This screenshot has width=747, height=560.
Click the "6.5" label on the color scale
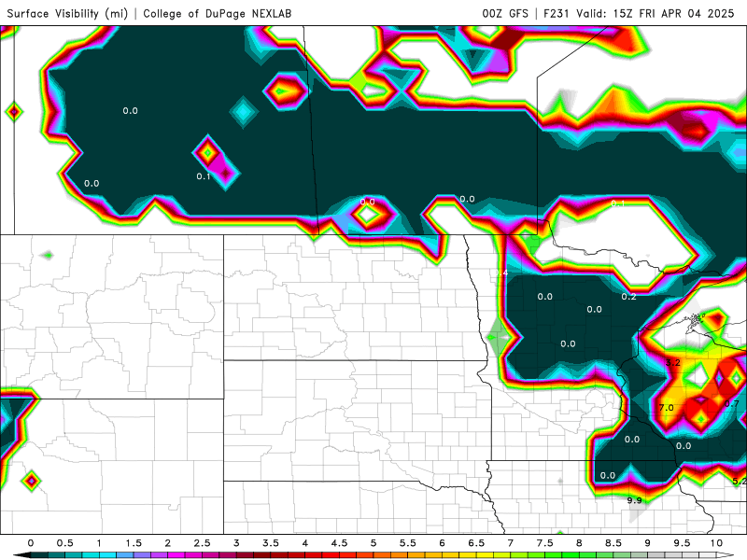point(476,543)
